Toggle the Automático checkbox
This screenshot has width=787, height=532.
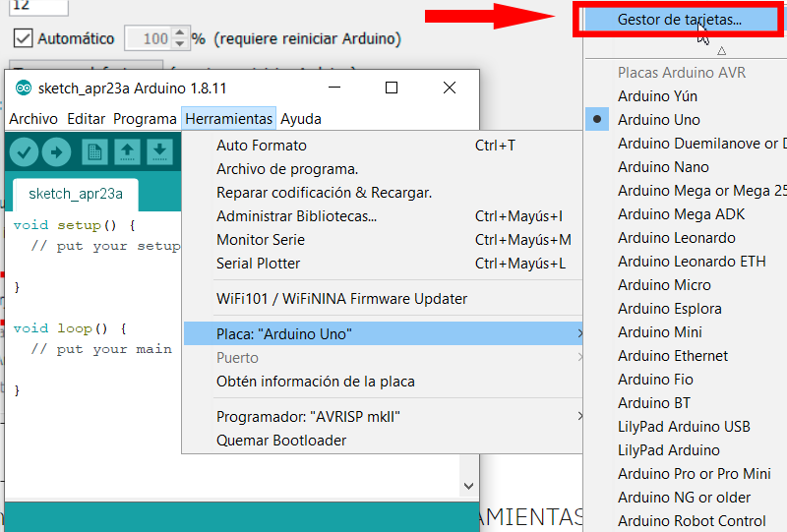click(24, 39)
